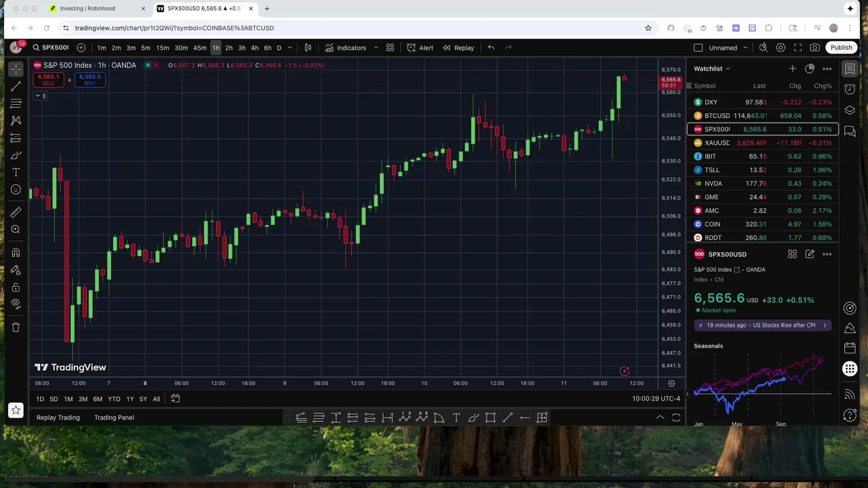Create an Alert
The width and height of the screenshot is (868, 488).
pyautogui.click(x=420, y=47)
